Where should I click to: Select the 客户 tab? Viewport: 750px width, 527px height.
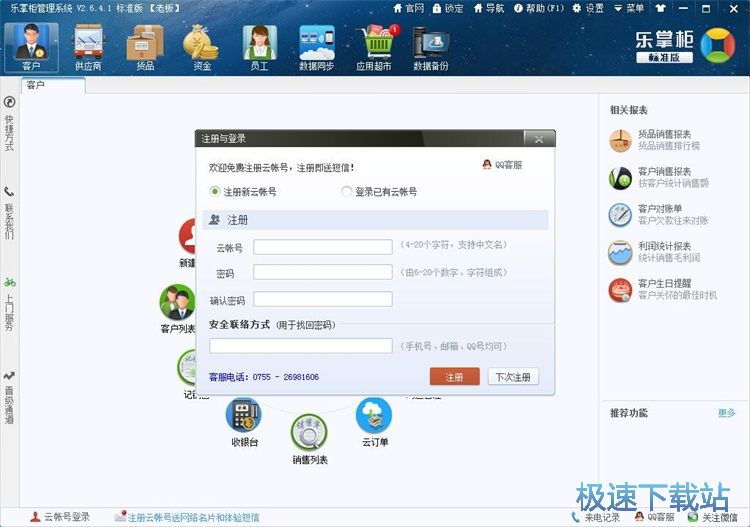tap(53, 85)
